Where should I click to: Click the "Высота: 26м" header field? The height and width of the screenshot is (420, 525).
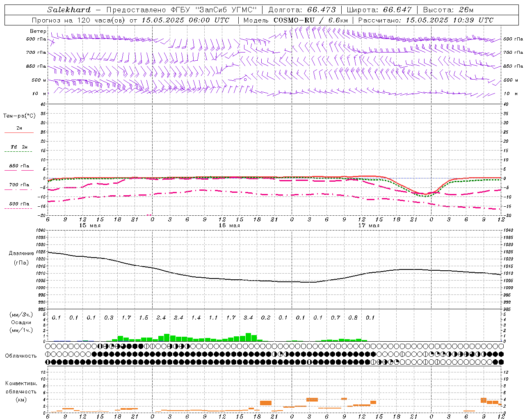point(448,10)
